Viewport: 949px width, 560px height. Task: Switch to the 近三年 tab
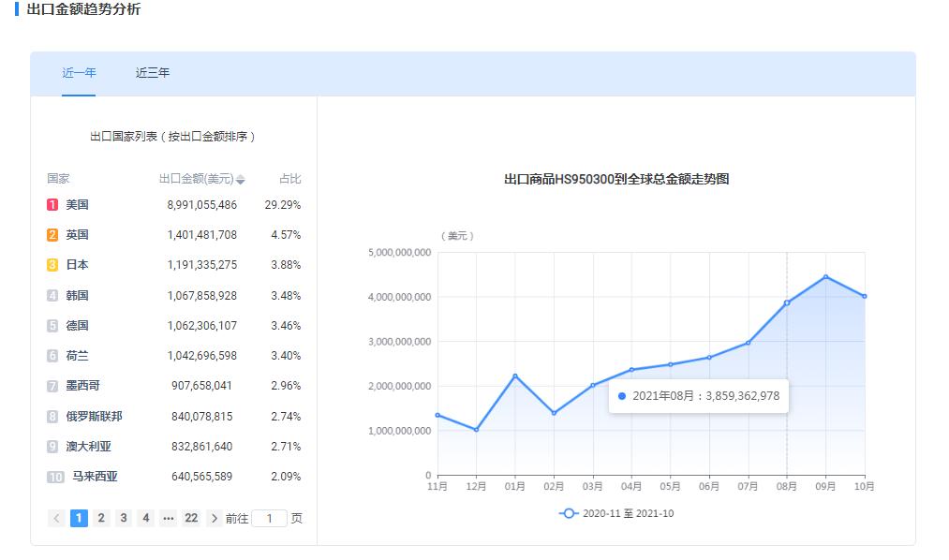[x=152, y=72]
